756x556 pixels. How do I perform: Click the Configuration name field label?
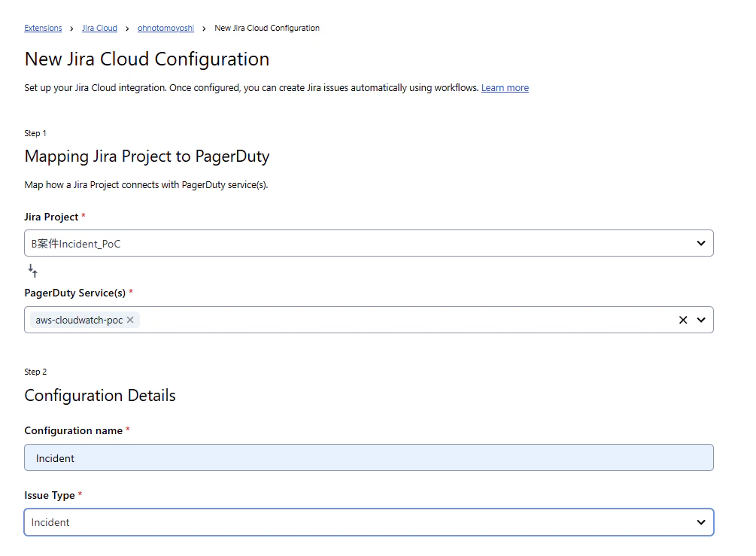coord(73,430)
